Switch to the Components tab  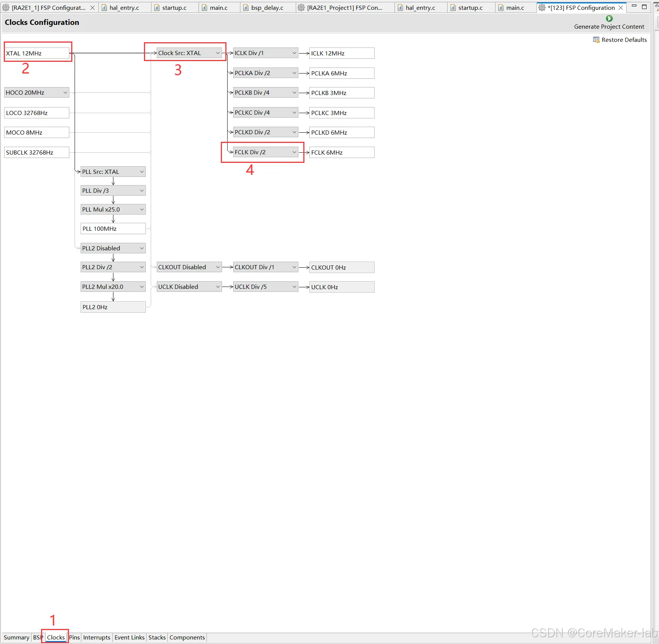coord(187,637)
